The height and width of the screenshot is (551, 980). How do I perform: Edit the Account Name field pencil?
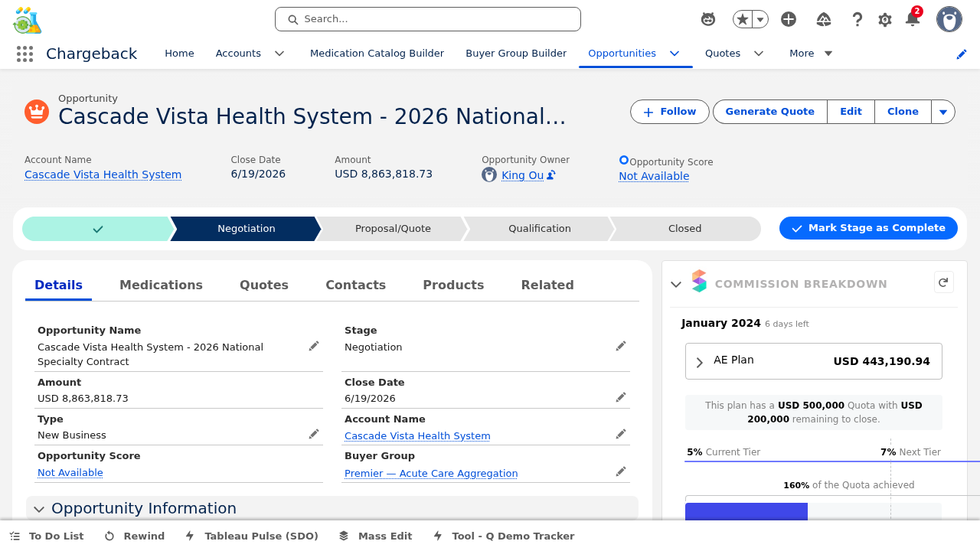click(621, 434)
